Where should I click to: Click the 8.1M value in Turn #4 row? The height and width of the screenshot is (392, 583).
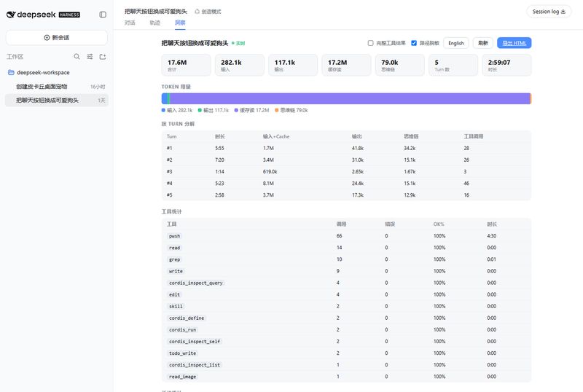click(x=268, y=184)
